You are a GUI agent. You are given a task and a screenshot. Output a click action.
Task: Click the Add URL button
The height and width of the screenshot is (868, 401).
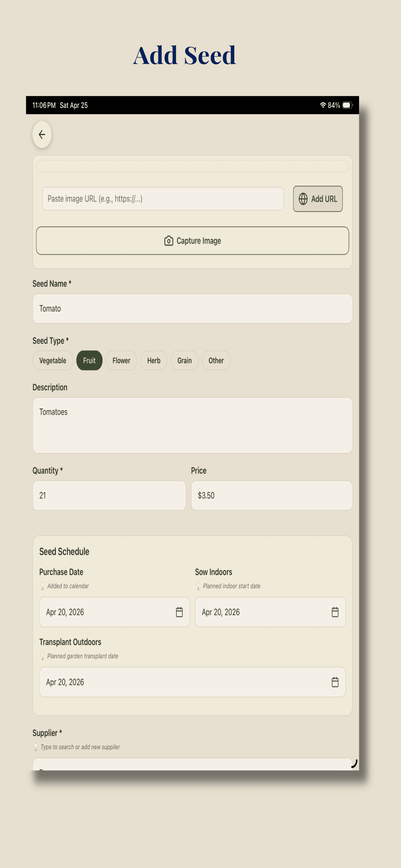click(318, 199)
